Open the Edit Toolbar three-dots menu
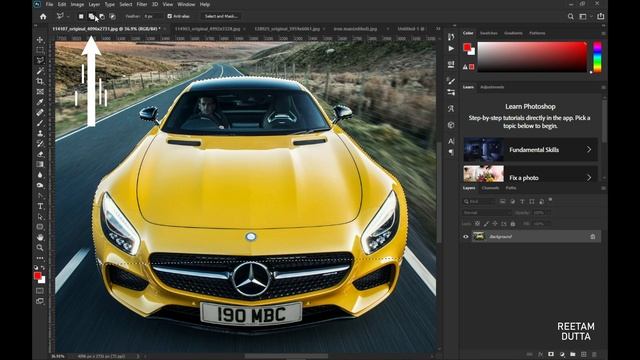Viewport: 640px width, 360px height. tap(40, 258)
